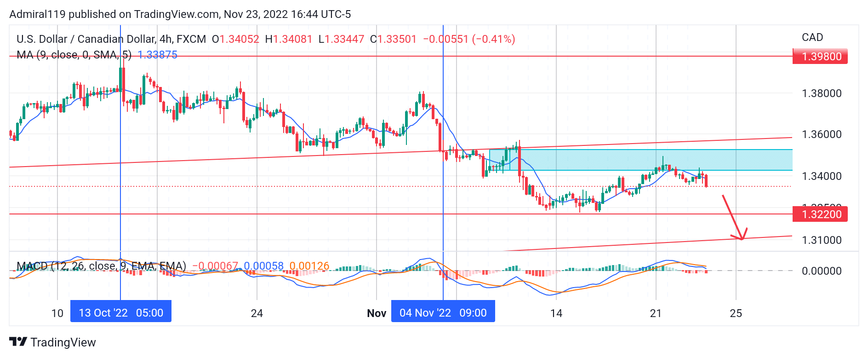This screenshot has width=868, height=358.
Task: Click the cyan shaded supply zone rectangle
Action: pos(641,160)
